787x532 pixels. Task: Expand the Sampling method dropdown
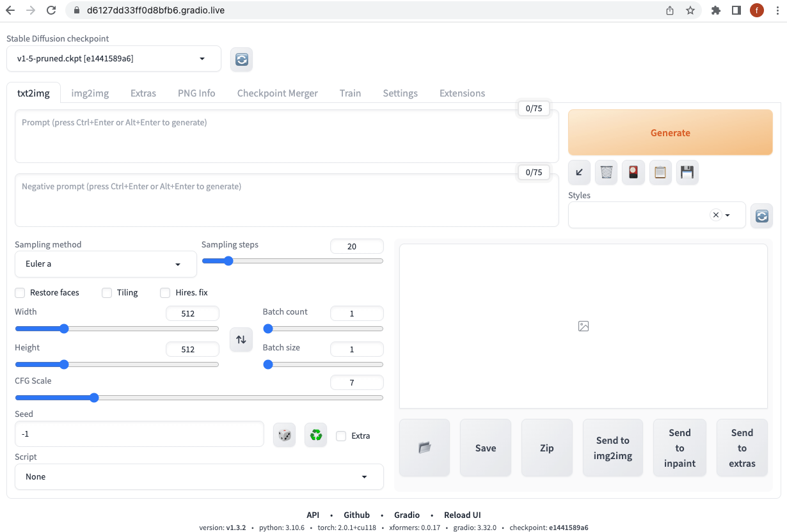coord(106,264)
